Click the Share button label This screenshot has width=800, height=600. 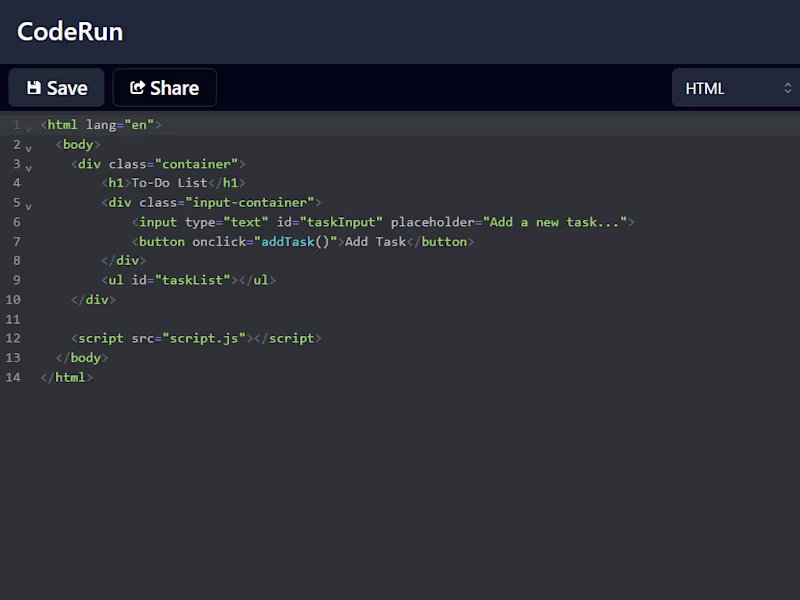[175, 88]
